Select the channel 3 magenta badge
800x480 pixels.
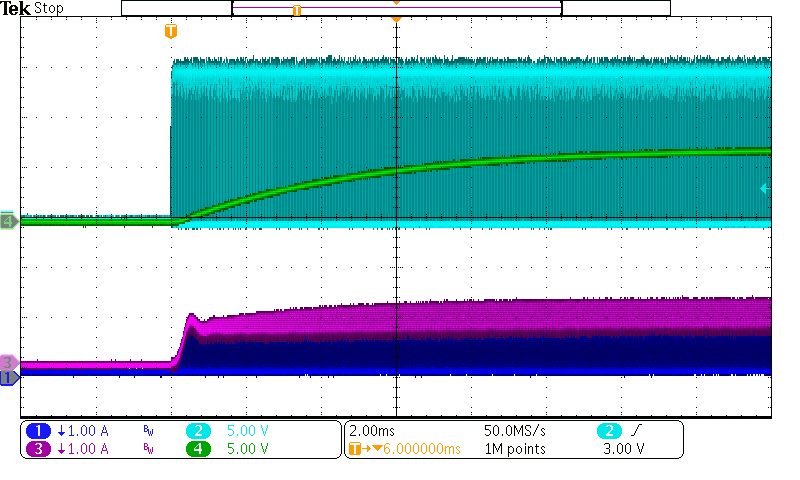38,449
